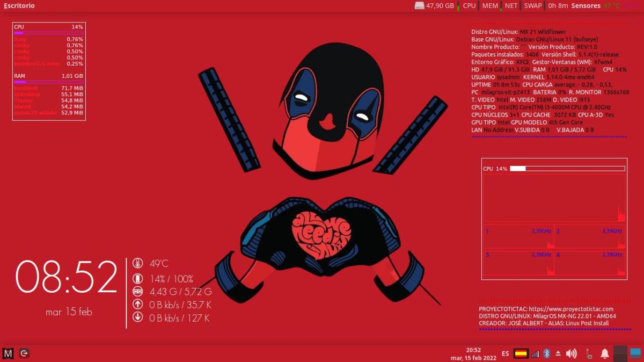Screen dimensions: 644x362
Task: Click the volume speaker icon
Action: point(572,353)
